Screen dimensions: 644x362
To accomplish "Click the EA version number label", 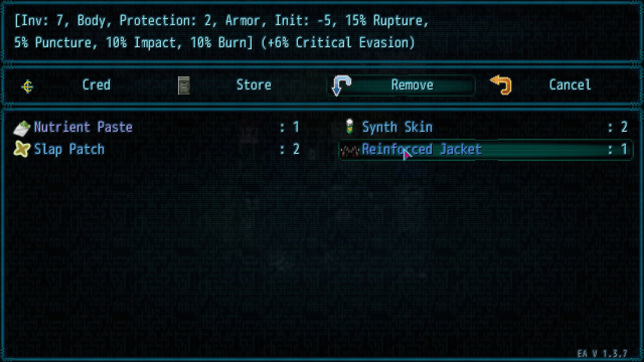I will (602, 354).
